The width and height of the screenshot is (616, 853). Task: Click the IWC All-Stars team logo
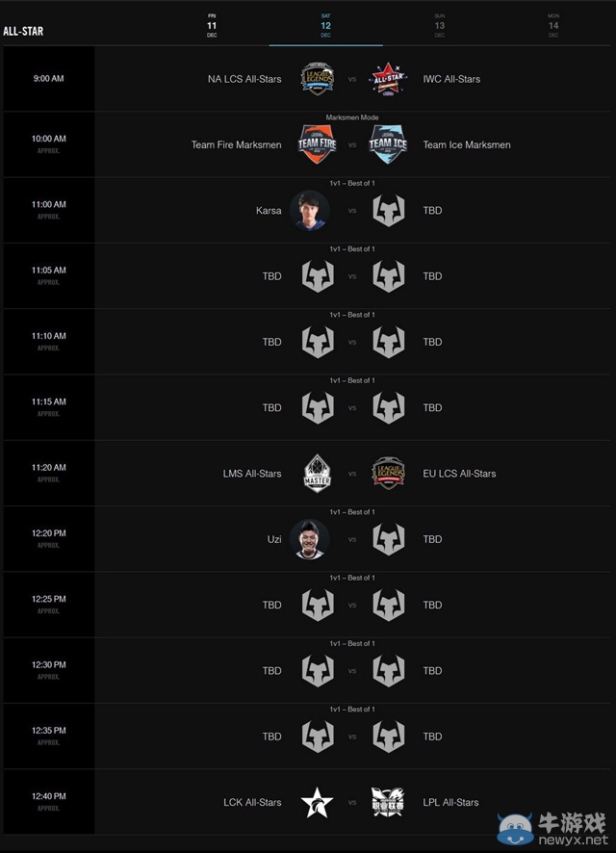388,79
